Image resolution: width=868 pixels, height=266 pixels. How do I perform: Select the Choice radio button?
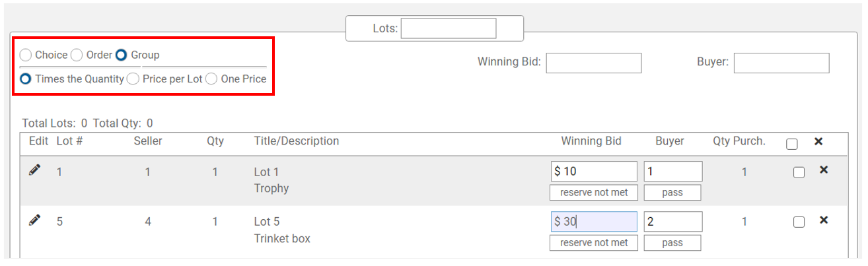(x=26, y=55)
